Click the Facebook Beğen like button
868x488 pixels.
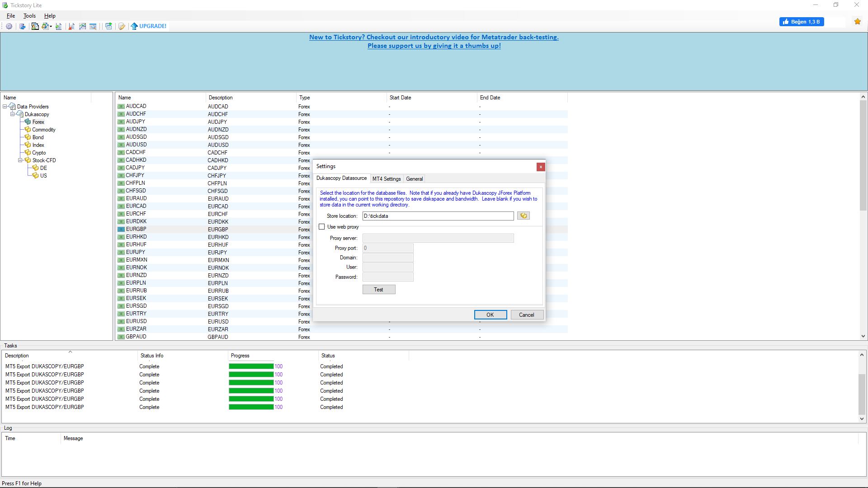point(802,22)
